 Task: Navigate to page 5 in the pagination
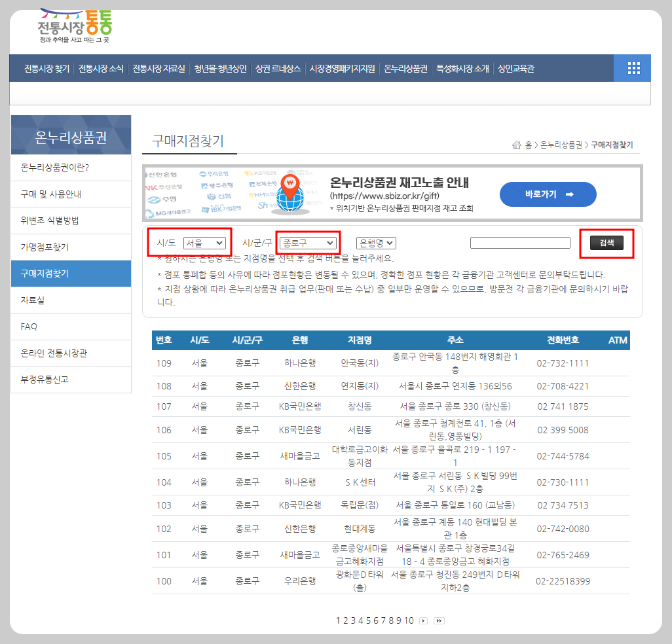[x=369, y=620]
